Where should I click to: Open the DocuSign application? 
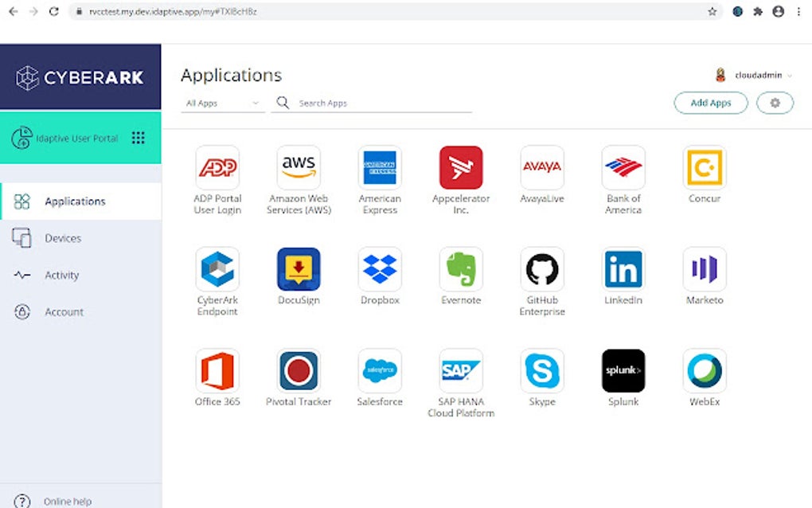pos(298,269)
